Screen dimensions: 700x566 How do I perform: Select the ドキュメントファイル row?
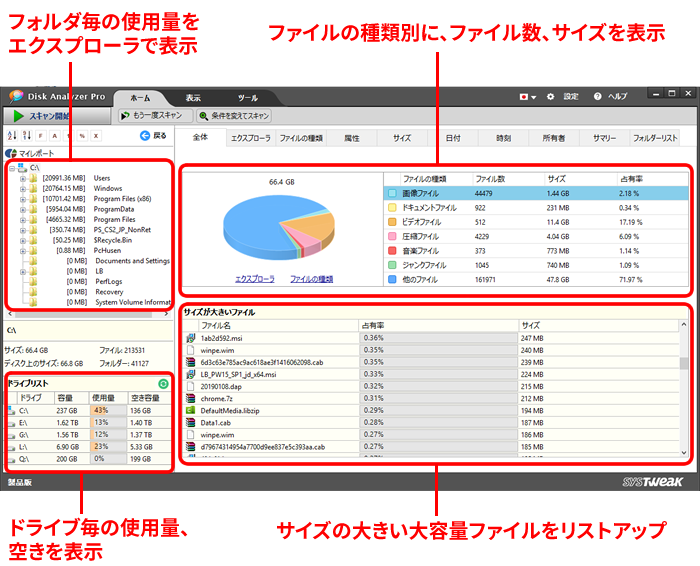coord(536,208)
